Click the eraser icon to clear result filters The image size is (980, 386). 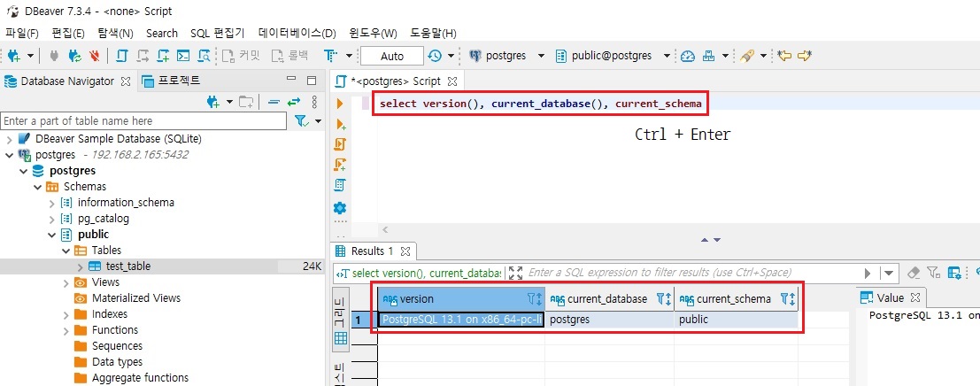(913, 273)
